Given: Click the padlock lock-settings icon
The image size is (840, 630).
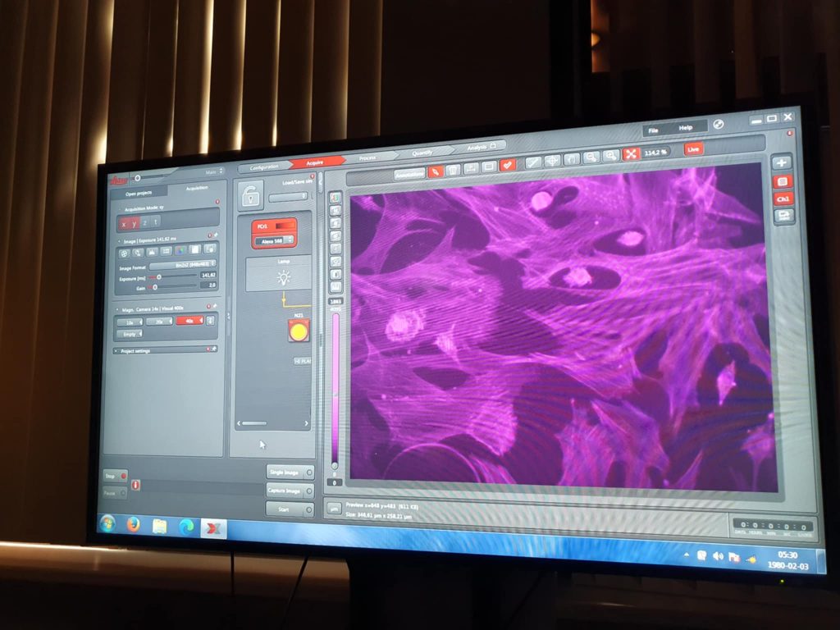Looking at the screenshot, I should [x=250, y=195].
